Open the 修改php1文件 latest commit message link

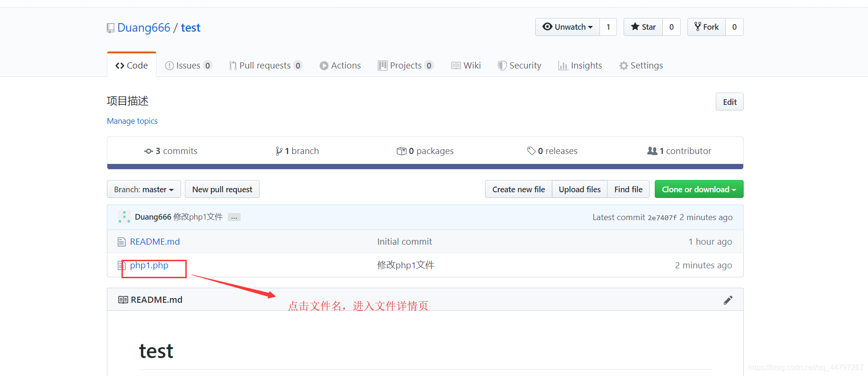click(x=198, y=217)
